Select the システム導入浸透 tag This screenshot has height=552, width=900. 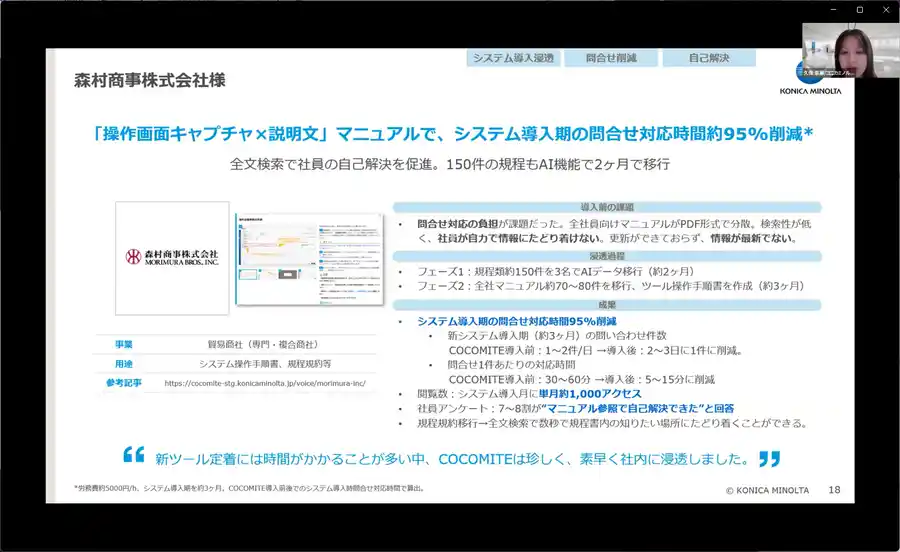click(x=513, y=59)
